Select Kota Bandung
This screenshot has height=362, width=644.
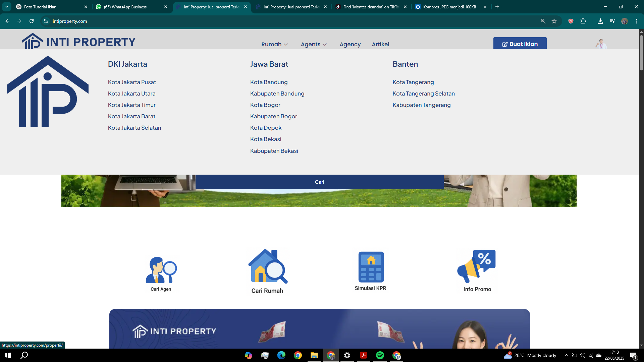(269, 82)
